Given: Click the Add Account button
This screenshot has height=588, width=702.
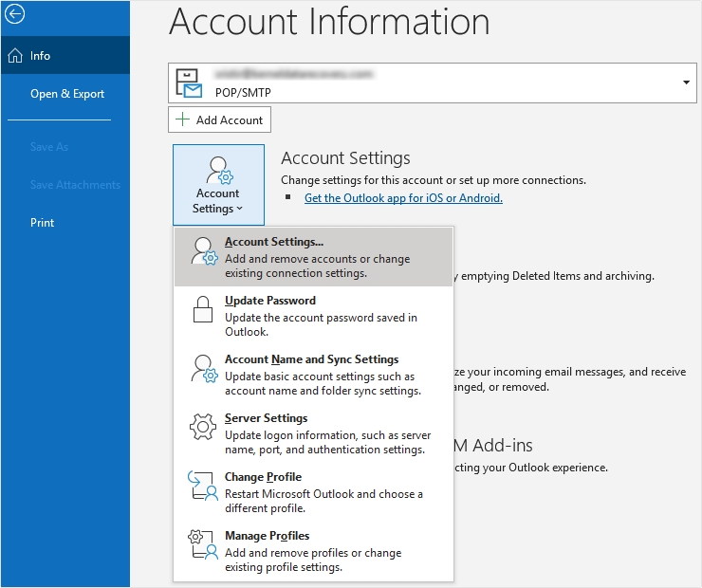Looking at the screenshot, I should [219, 119].
